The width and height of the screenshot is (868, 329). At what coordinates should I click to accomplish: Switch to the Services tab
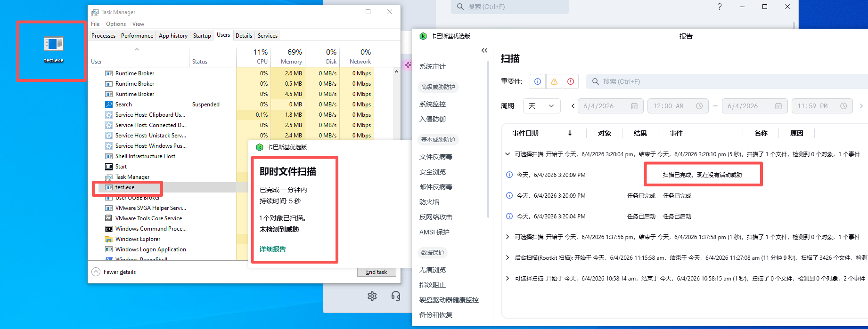(x=268, y=36)
